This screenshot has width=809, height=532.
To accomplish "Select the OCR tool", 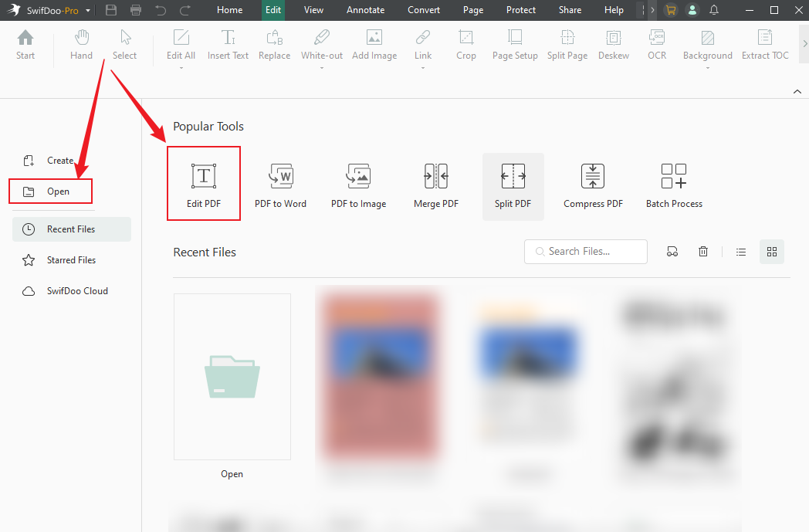I will (657, 46).
